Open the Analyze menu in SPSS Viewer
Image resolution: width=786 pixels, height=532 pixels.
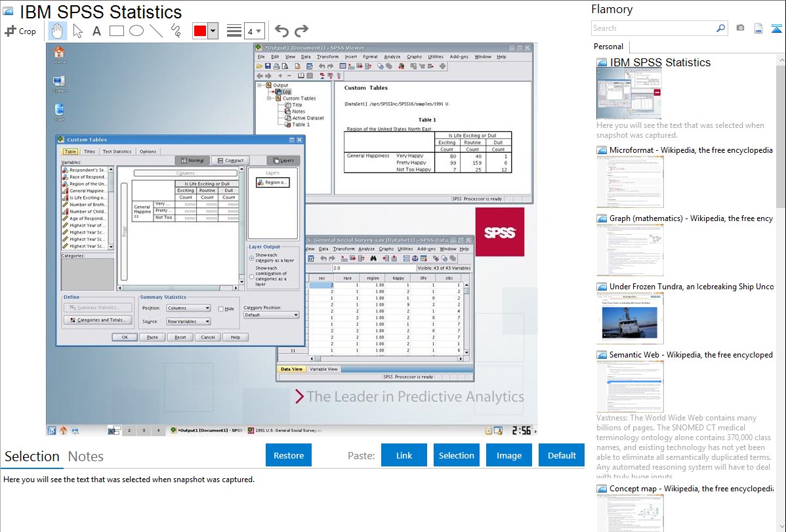[392, 56]
